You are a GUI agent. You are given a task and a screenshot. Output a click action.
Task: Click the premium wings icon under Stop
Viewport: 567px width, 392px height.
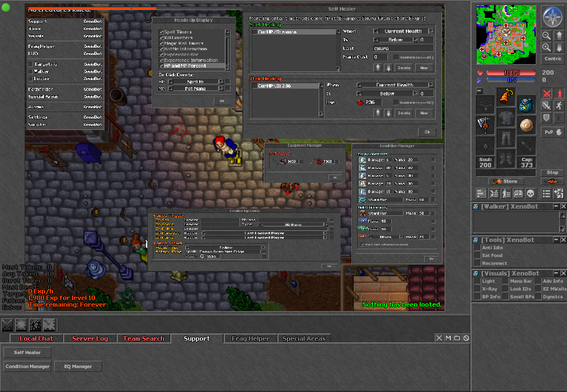[552, 181]
